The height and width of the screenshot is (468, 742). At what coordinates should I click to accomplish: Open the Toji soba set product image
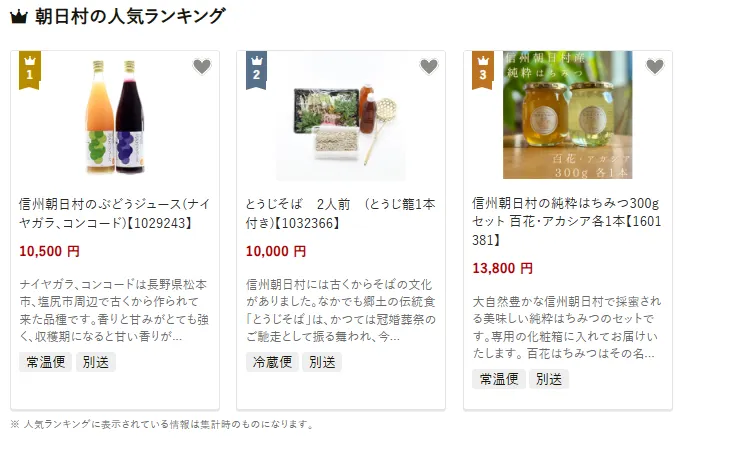click(341, 116)
